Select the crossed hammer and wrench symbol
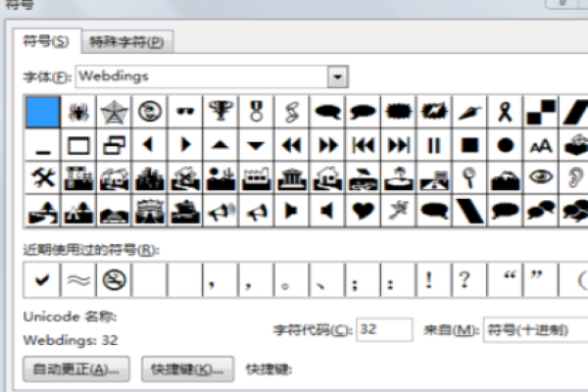The height and width of the screenshot is (392, 588). click(43, 178)
